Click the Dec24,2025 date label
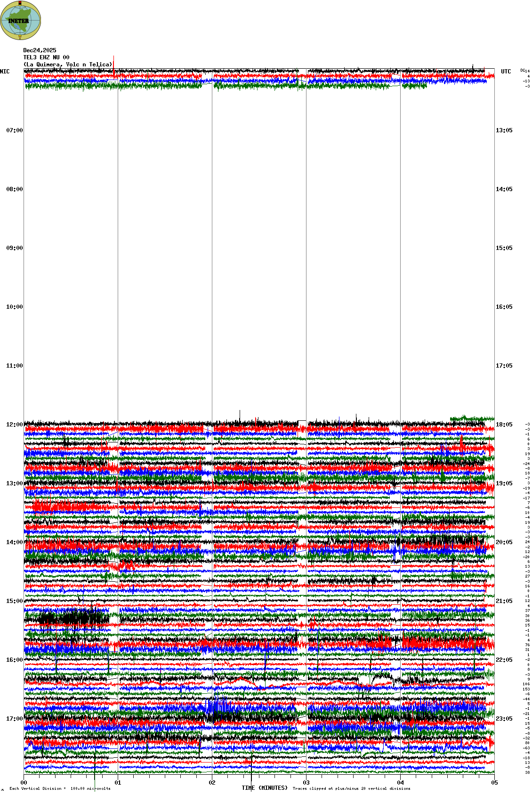 pyautogui.click(x=40, y=50)
